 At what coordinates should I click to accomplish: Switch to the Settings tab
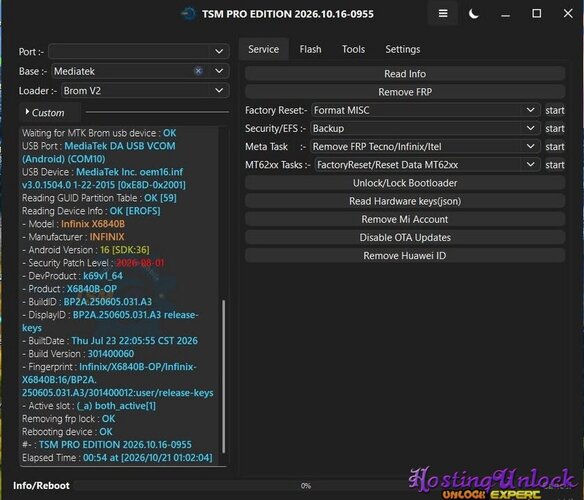click(403, 49)
